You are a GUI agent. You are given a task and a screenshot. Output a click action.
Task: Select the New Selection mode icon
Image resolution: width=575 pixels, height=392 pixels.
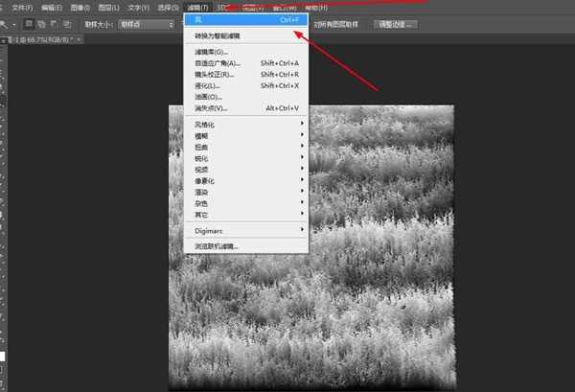pyautogui.click(x=29, y=23)
